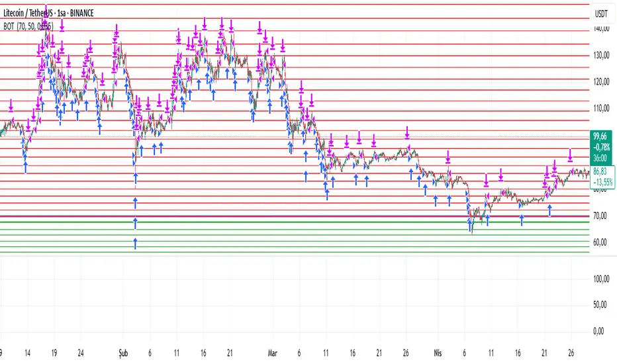Image resolution: width=617 pixels, height=364 pixels.
Task: Click the 86,83 price label on axis
Action: click(x=600, y=171)
